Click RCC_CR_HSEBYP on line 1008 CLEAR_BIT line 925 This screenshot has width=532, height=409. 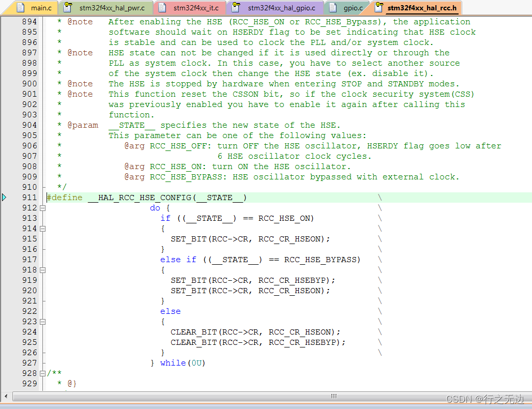click(x=302, y=342)
